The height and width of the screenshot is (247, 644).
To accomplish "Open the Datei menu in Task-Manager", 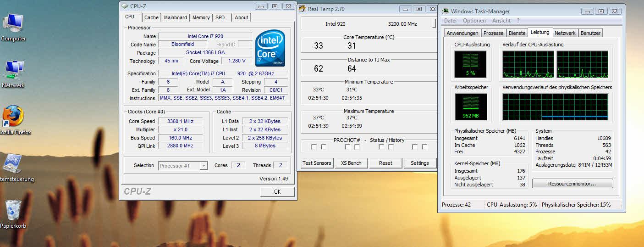I will pos(450,21).
